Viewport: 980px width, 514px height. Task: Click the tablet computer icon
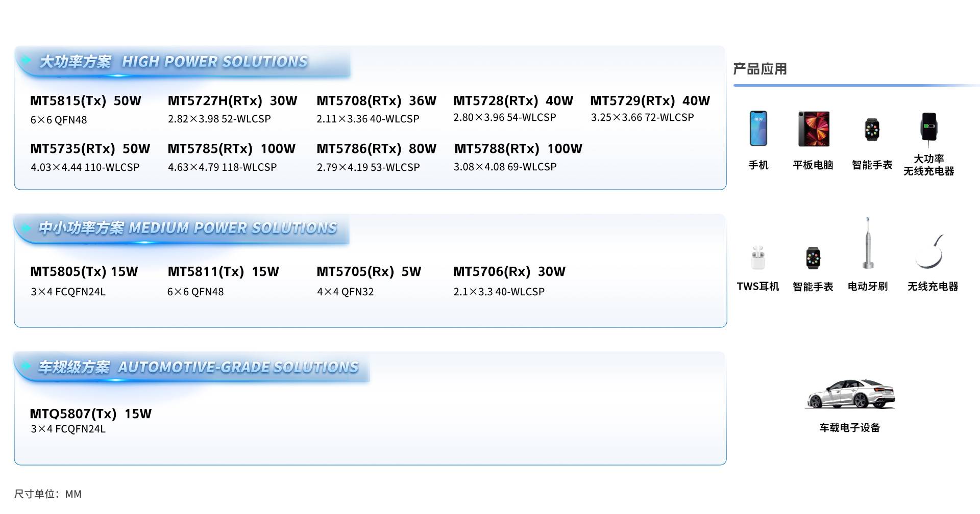(x=814, y=129)
